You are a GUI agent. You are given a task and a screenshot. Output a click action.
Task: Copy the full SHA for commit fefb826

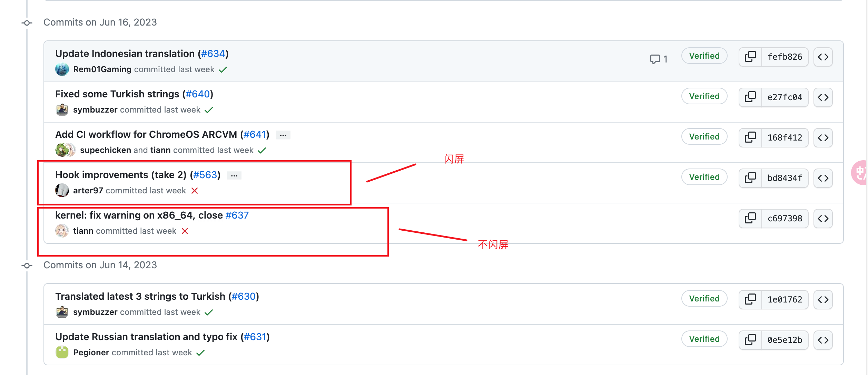(750, 56)
